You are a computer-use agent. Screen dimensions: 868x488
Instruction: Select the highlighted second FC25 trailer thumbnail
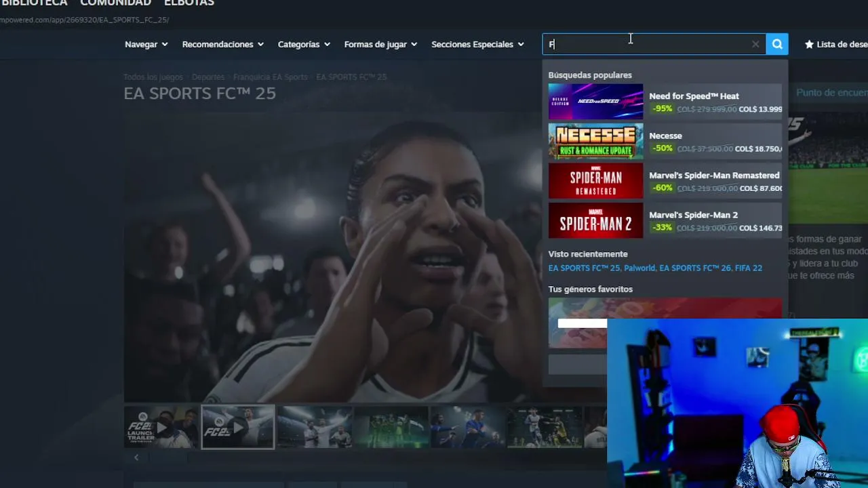pyautogui.click(x=238, y=427)
